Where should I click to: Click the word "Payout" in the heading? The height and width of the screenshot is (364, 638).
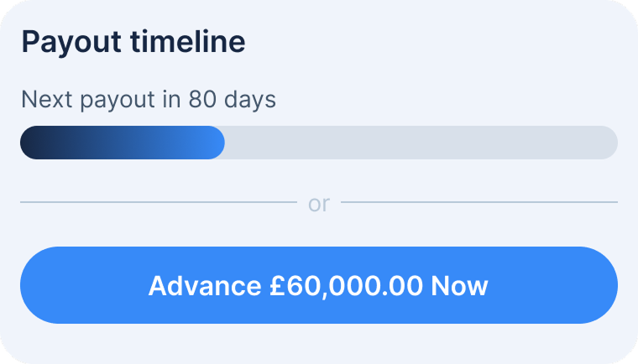pyautogui.click(x=71, y=41)
